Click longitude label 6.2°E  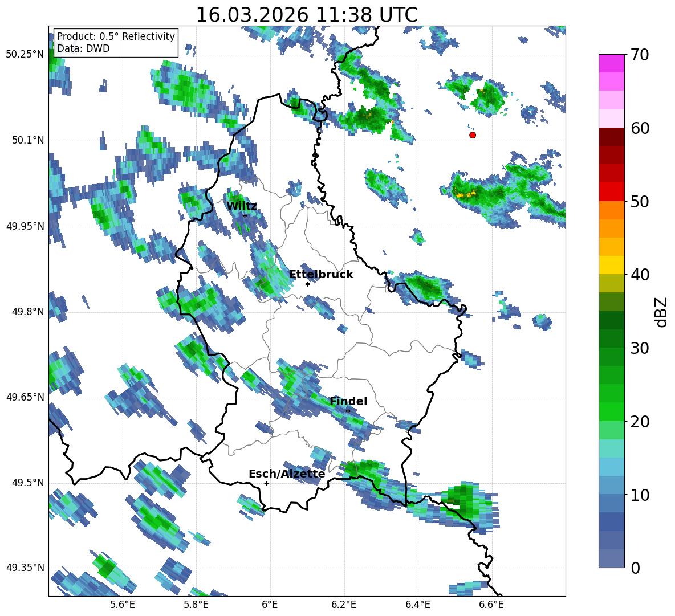344,605
